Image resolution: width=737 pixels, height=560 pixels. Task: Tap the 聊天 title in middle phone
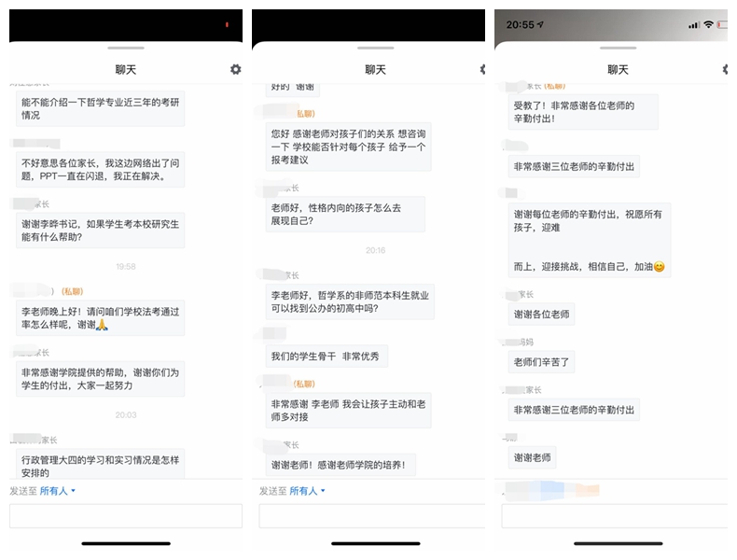click(376, 70)
